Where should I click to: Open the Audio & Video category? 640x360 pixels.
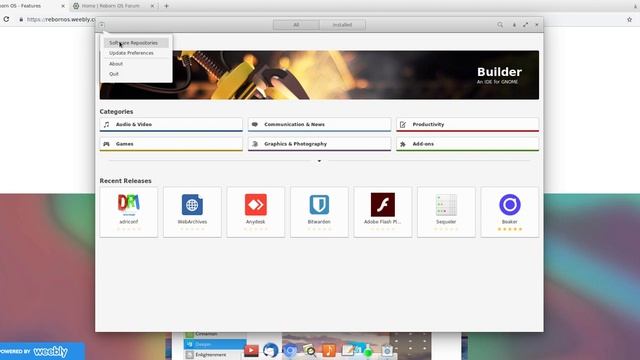click(x=171, y=124)
